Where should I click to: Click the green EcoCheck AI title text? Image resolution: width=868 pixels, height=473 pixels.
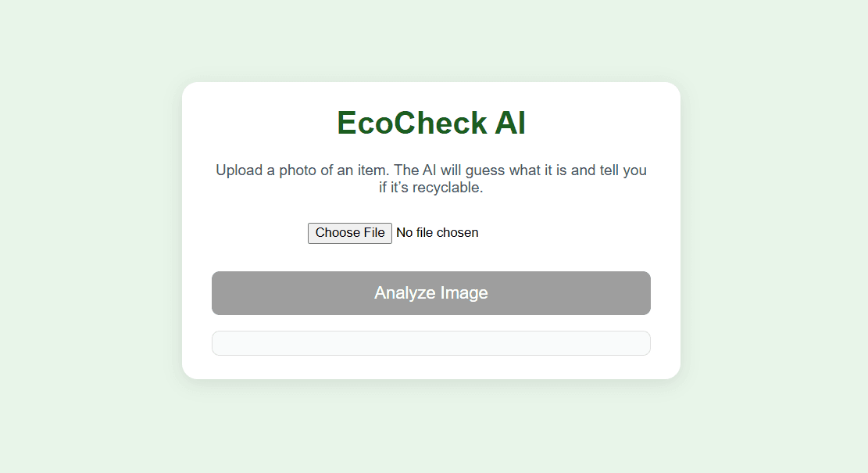click(x=430, y=123)
